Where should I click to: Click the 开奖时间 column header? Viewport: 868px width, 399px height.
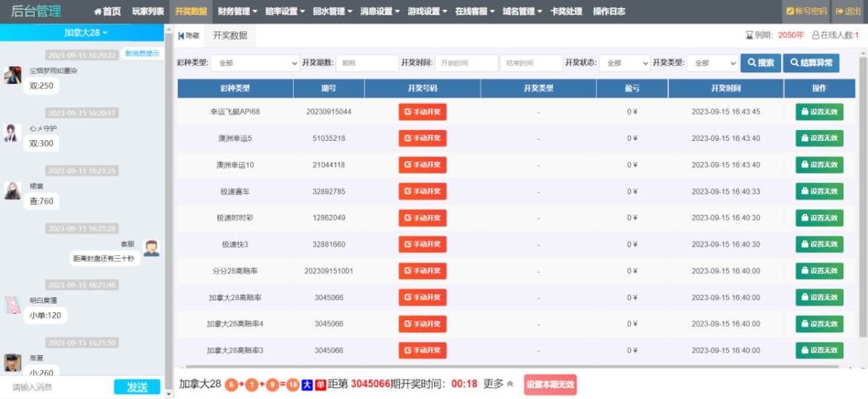(726, 88)
